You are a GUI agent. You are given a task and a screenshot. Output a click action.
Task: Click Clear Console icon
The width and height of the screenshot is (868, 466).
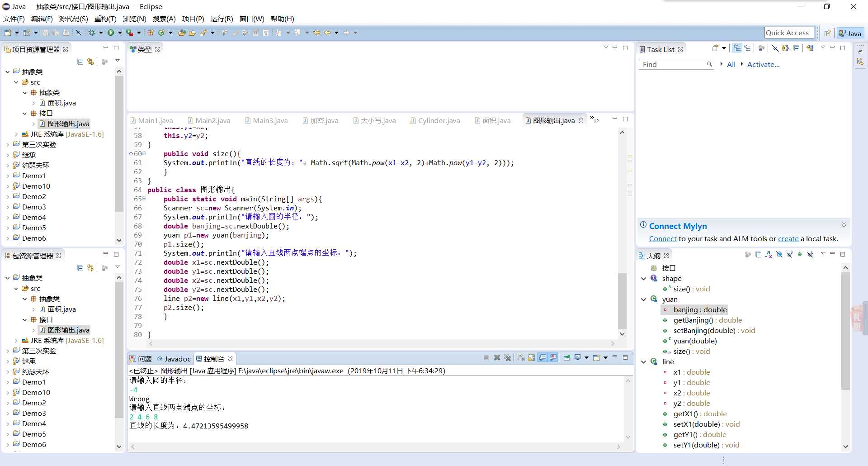click(x=521, y=357)
